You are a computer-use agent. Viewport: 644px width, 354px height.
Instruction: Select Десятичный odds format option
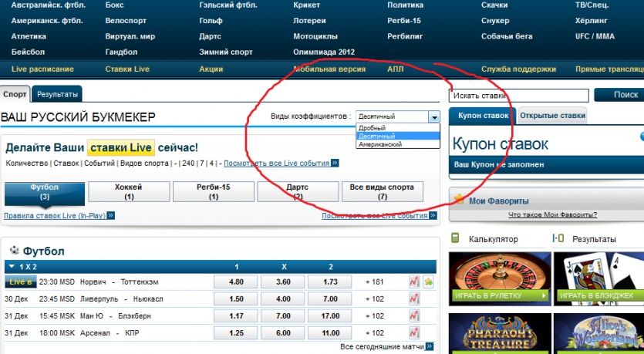point(397,136)
